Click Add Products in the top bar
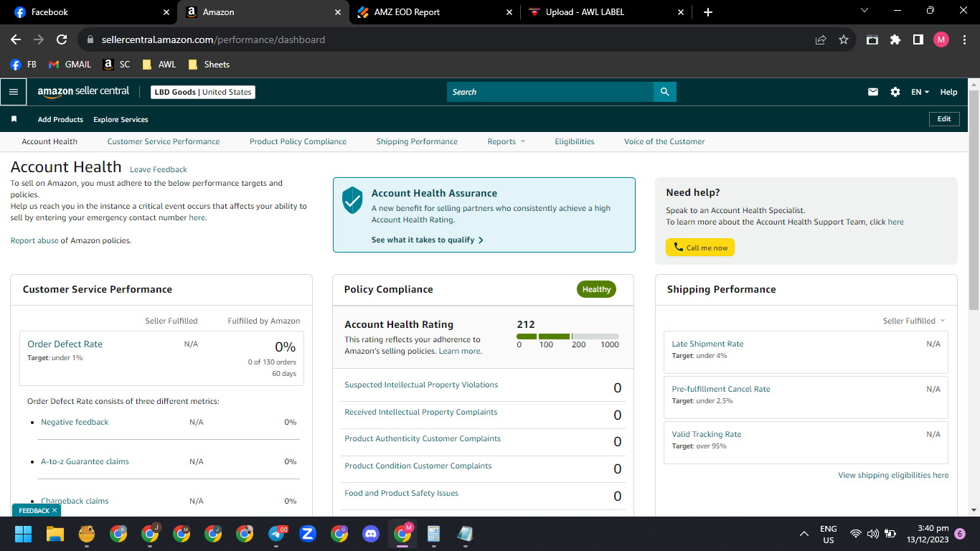This screenshot has width=980, height=551. tap(60, 119)
